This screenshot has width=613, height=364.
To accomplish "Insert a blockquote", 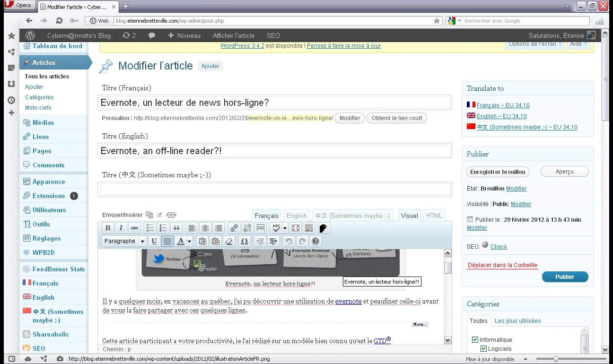I will pos(176,228).
